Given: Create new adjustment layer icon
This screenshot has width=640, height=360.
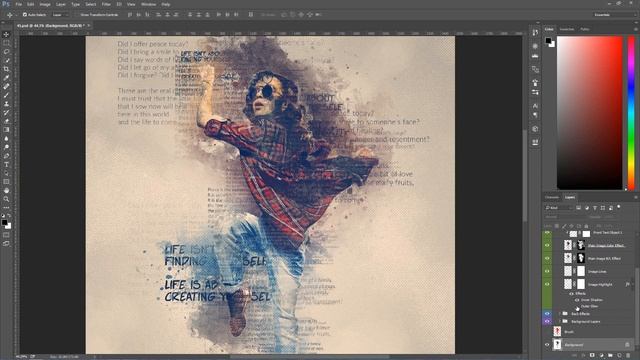Looking at the screenshot, I should (x=601, y=356).
